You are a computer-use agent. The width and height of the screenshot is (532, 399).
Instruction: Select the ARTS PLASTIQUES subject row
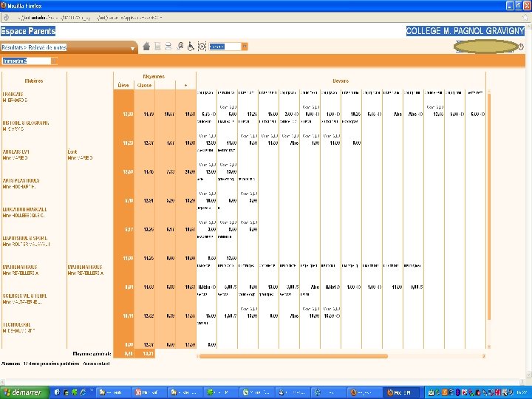(x=21, y=180)
